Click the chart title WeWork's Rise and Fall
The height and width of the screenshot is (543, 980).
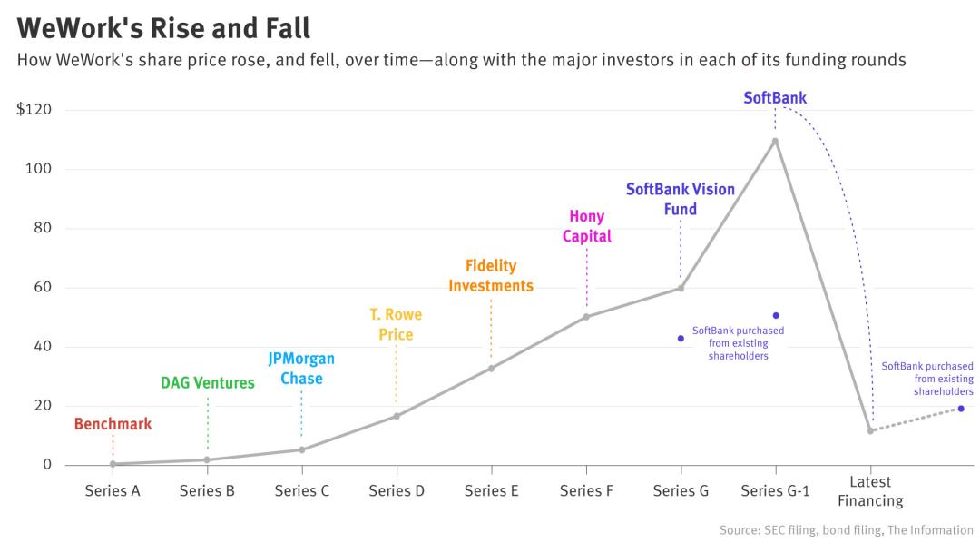[163, 28]
